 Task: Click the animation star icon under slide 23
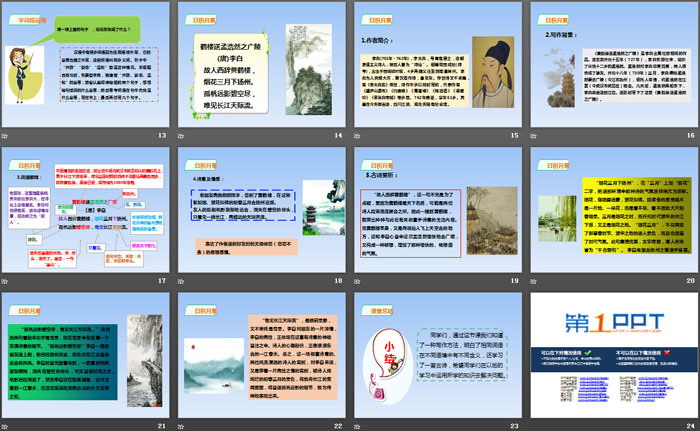pos(357,427)
